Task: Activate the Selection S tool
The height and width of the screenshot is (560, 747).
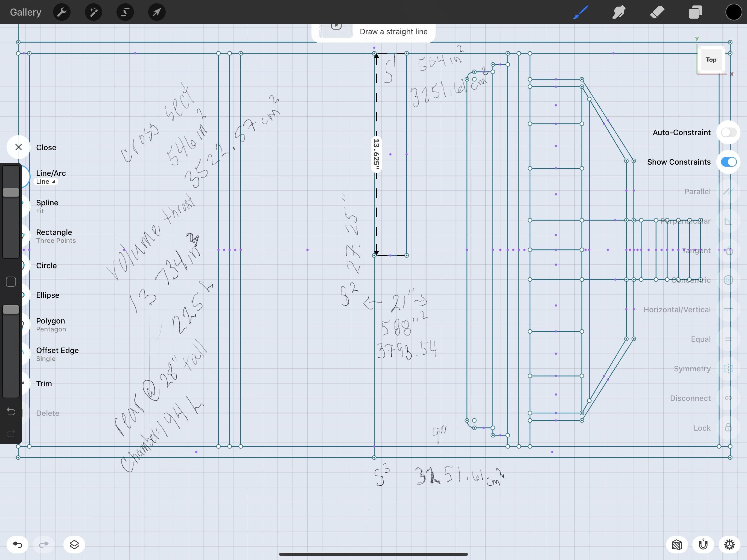Action: (125, 12)
